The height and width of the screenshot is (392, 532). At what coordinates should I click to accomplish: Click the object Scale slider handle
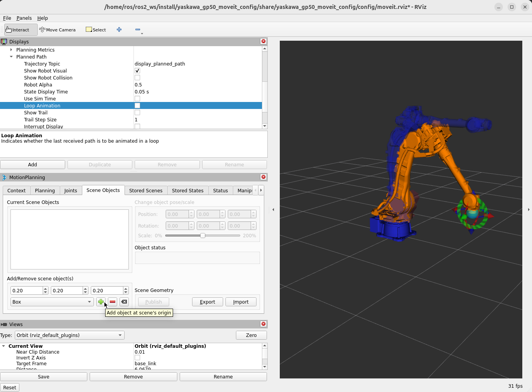click(x=203, y=235)
